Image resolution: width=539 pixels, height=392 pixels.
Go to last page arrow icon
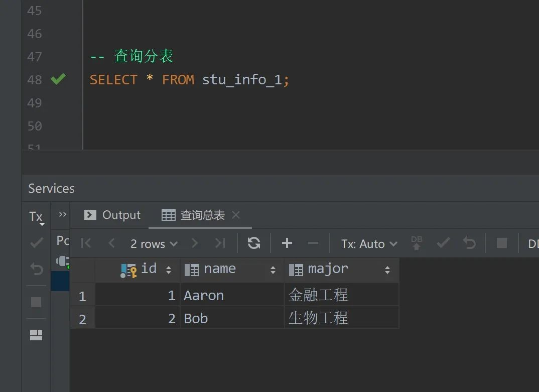220,243
